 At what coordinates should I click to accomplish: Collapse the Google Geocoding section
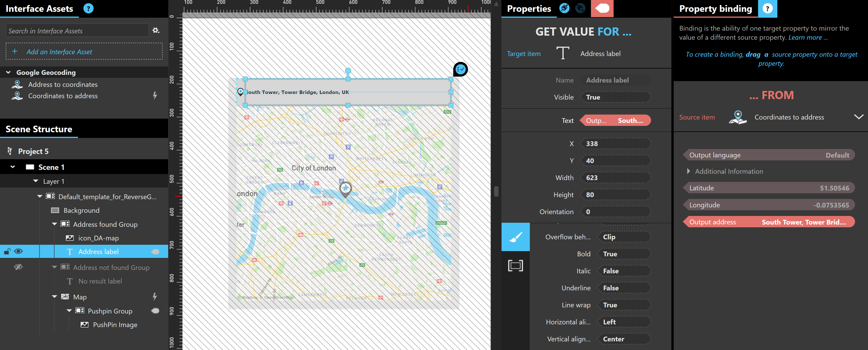point(8,73)
